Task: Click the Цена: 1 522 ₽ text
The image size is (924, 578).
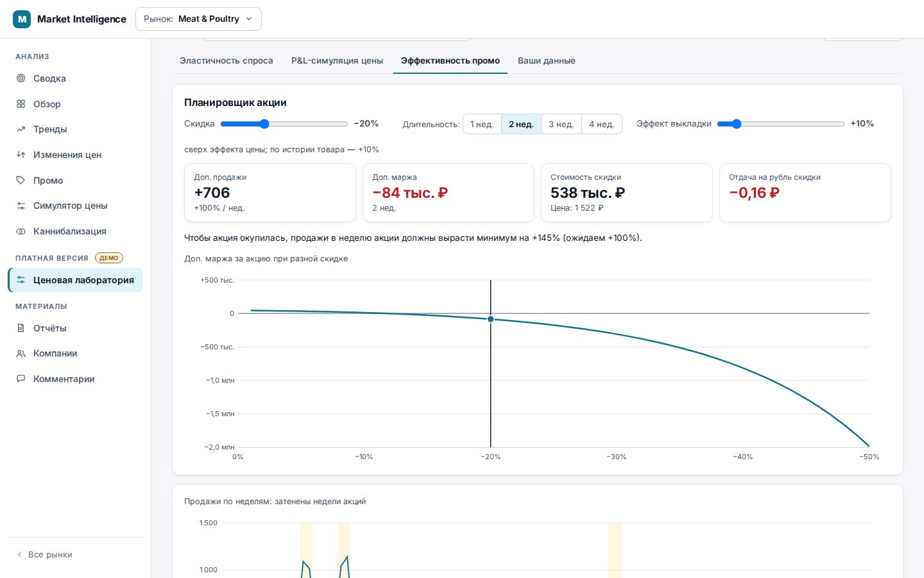Action: (x=577, y=208)
